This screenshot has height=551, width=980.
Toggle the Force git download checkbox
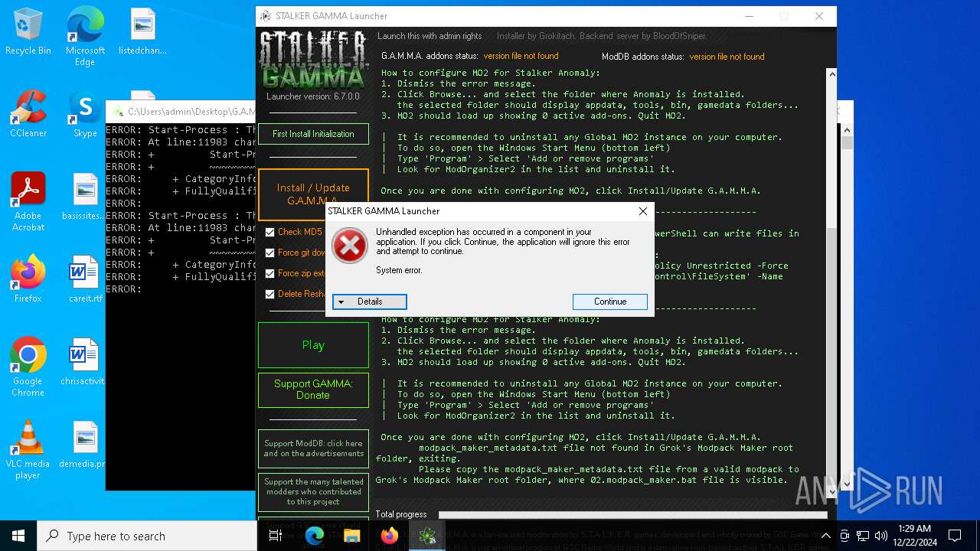point(269,253)
